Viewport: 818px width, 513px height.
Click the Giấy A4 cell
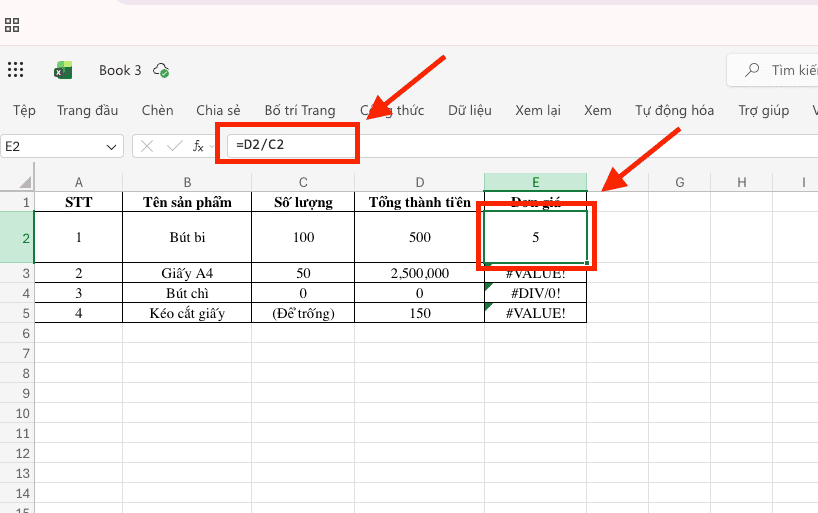[187, 273]
